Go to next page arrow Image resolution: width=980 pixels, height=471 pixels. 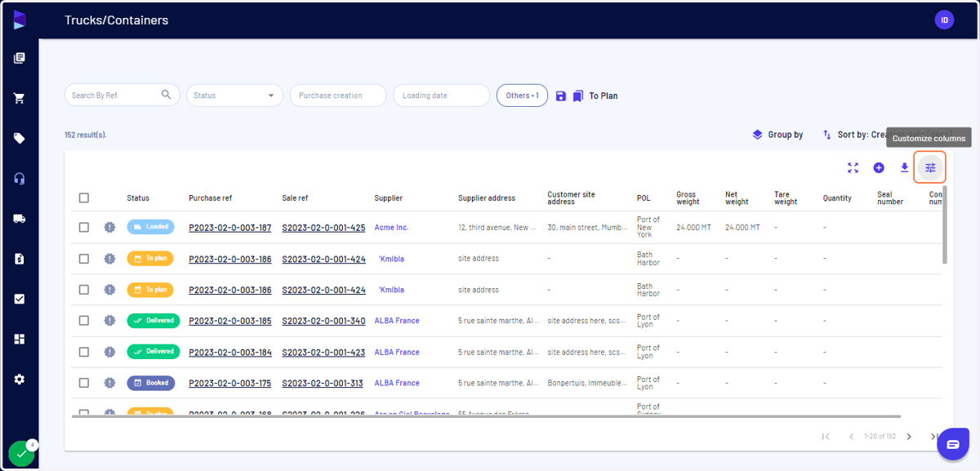(909, 437)
